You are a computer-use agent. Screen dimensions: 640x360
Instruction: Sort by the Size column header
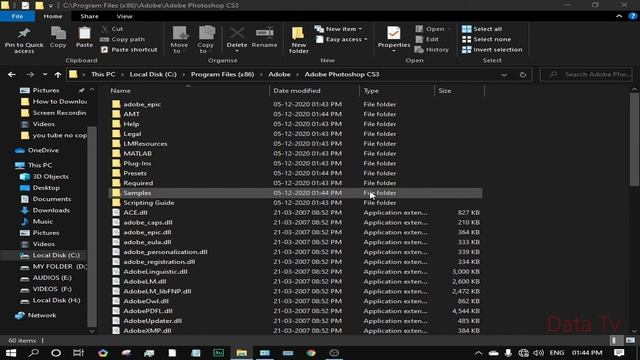[x=445, y=91]
